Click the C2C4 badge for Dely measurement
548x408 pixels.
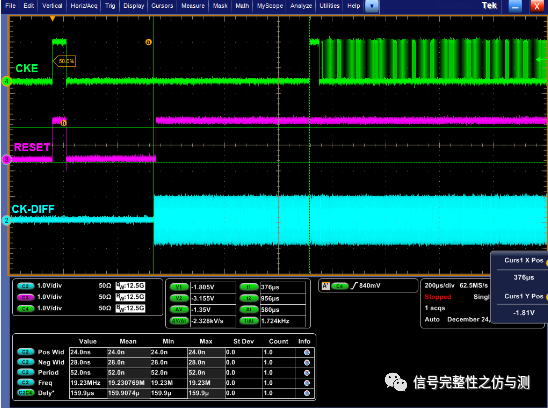point(26,393)
